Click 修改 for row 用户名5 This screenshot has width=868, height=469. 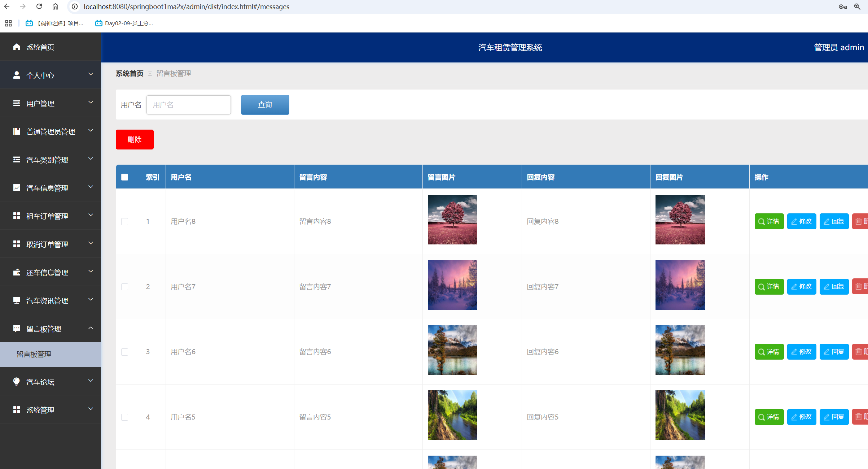pos(802,417)
